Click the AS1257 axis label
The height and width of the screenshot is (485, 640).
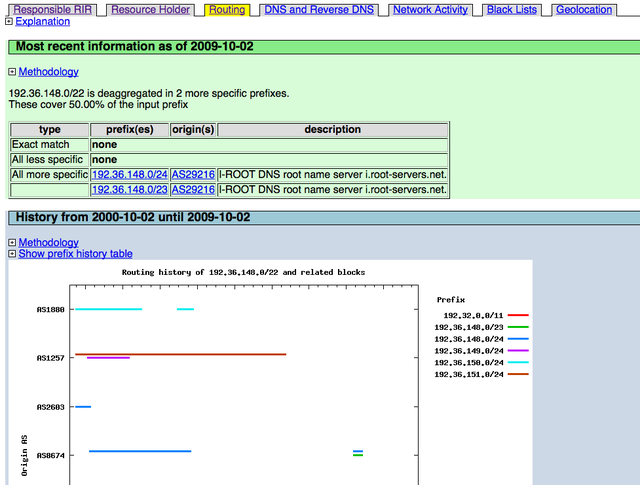(x=51, y=358)
